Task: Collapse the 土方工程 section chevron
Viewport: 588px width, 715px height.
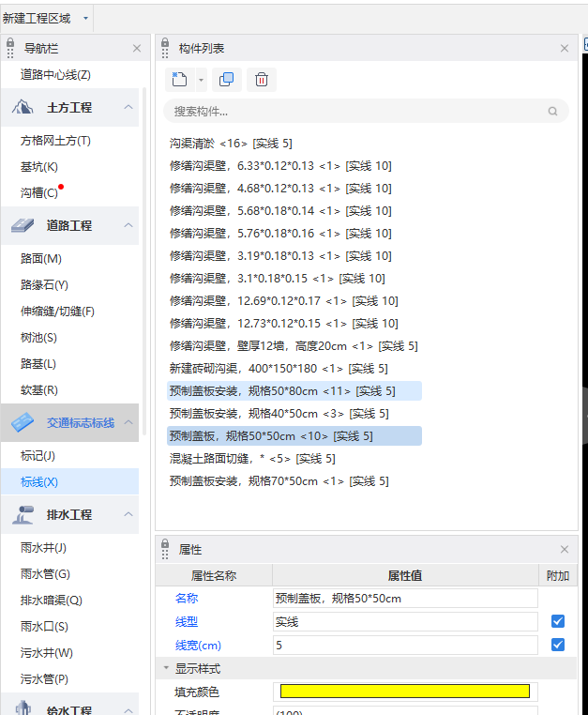Action: pyautogui.click(x=128, y=107)
